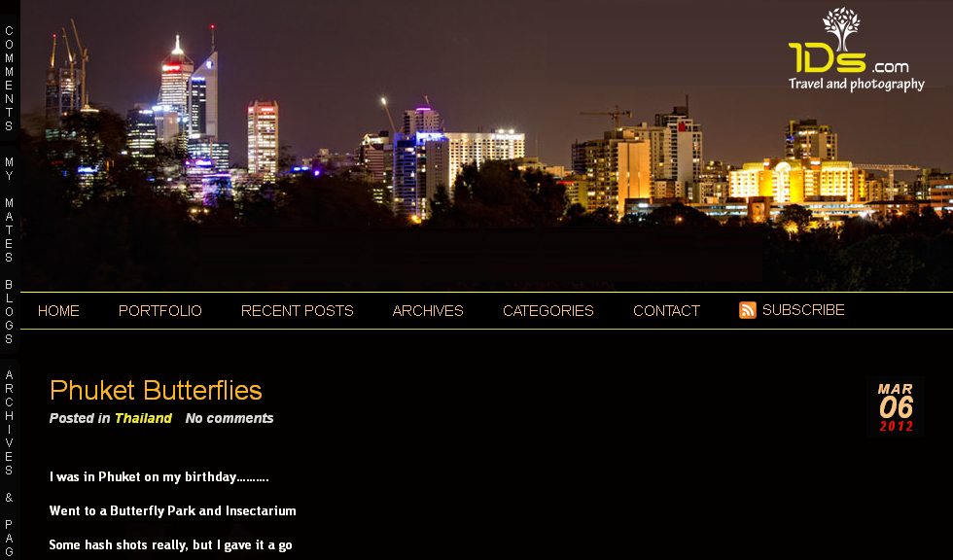
Task: Open the vertical COMMENTS side tab
Action: 9,79
